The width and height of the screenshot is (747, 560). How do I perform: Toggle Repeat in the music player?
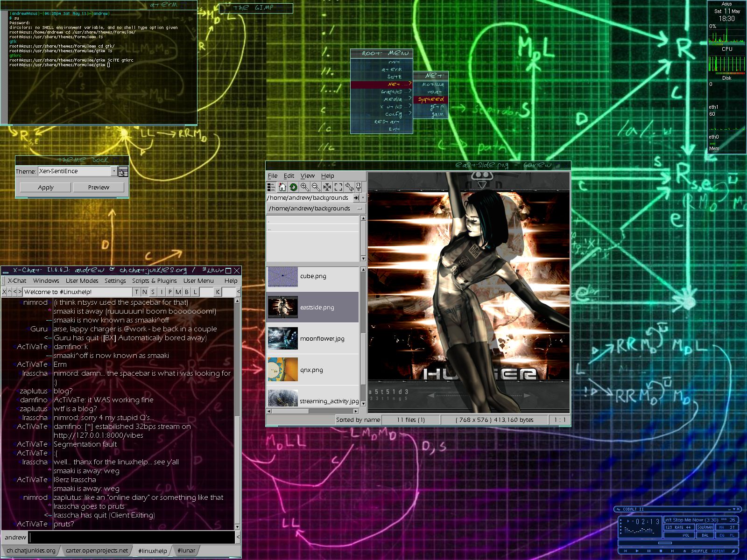coord(718,551)
